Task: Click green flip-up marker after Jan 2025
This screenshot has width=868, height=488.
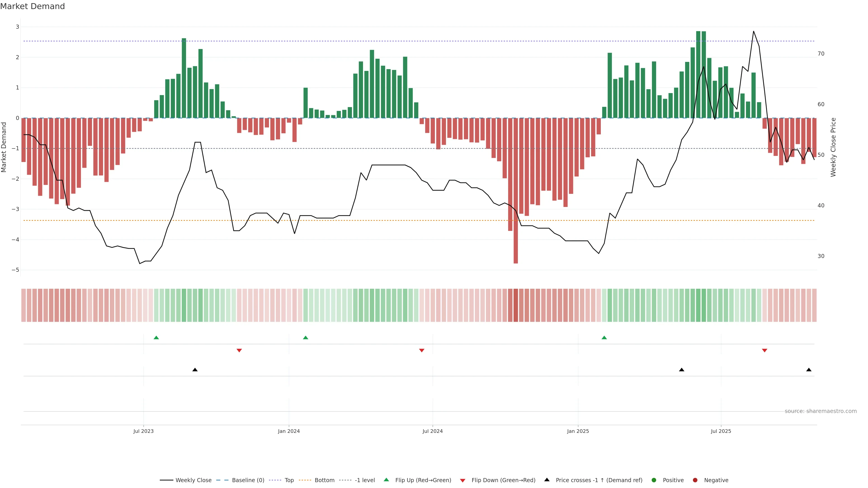Action: [604, 338]
